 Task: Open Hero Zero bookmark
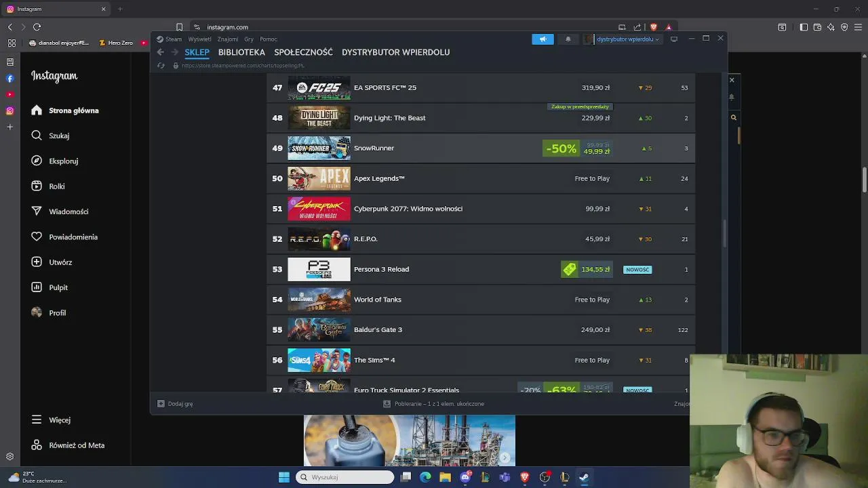(x=116, y=43)
